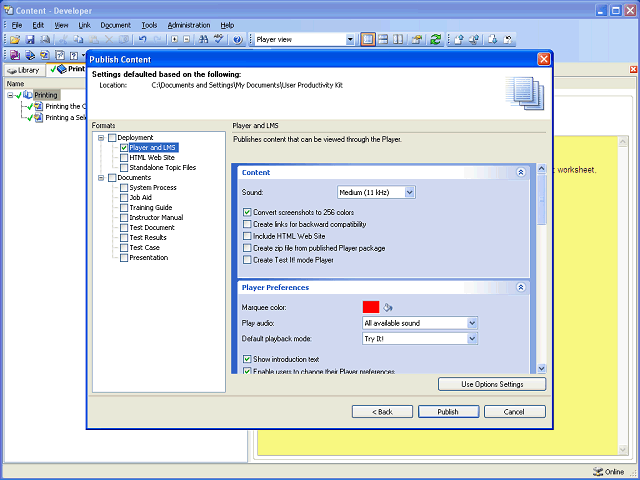Screen dimensions: 640x480
Task: Check the HTML Web Site format checkbox
Action: point(124,158)
